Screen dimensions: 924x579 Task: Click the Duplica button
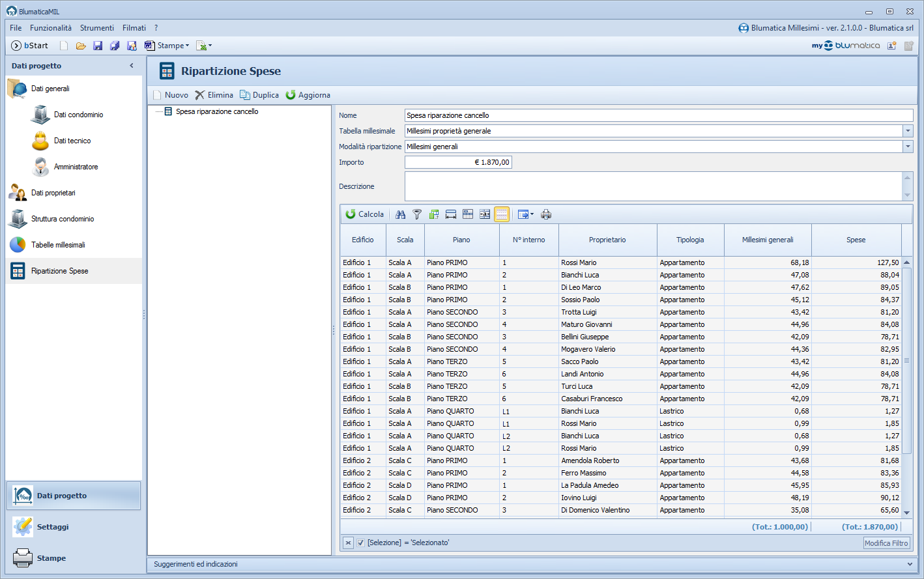pyautogui.click(x=259, y=95)
